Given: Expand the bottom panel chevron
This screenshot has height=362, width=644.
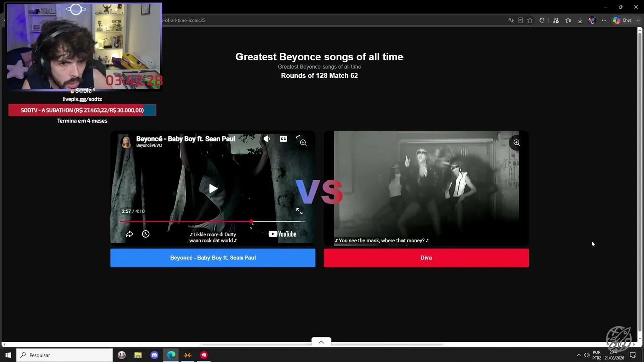Looking at the screenshot, I should 321,342.
